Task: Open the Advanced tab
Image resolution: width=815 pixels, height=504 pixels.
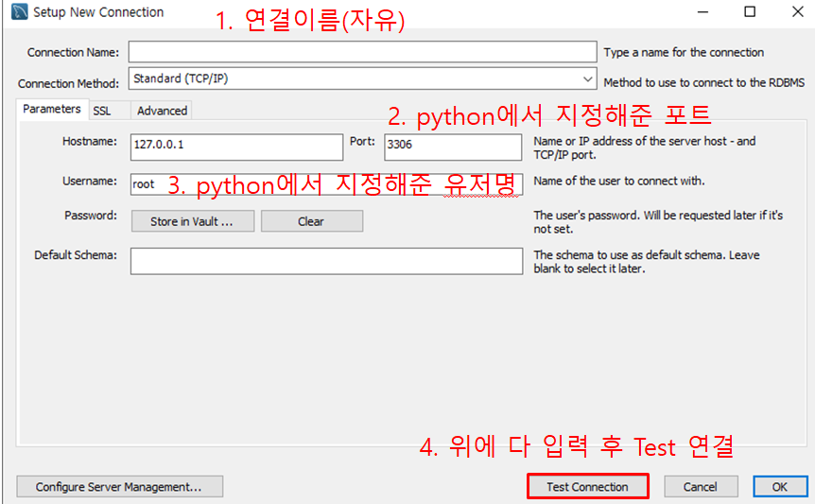Action: coord(162,111)
